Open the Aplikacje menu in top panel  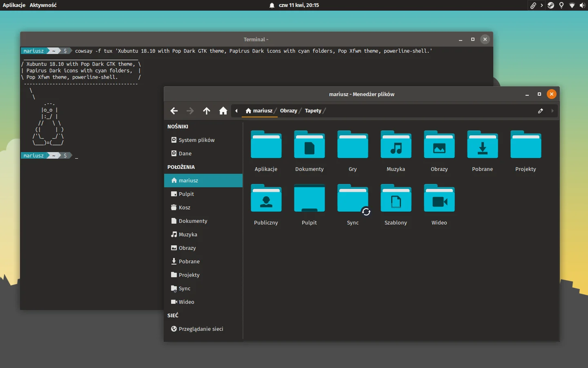click(x=14, y=5)
